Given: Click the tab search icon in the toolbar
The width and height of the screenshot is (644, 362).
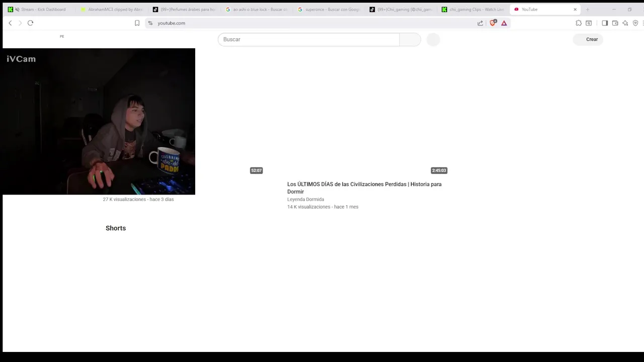Looking at the screenshot, I should [x=589, y=23].
